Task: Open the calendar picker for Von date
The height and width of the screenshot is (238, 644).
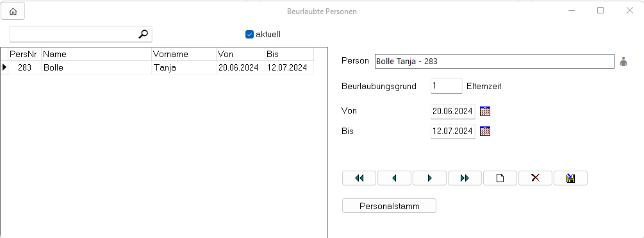Action: [x=485, y=112]
